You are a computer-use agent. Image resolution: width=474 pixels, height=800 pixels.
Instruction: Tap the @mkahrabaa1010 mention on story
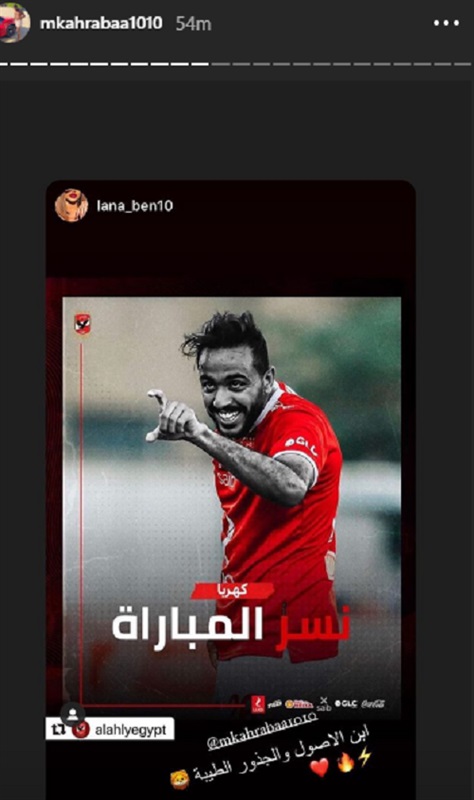click(x=262, y=730)
